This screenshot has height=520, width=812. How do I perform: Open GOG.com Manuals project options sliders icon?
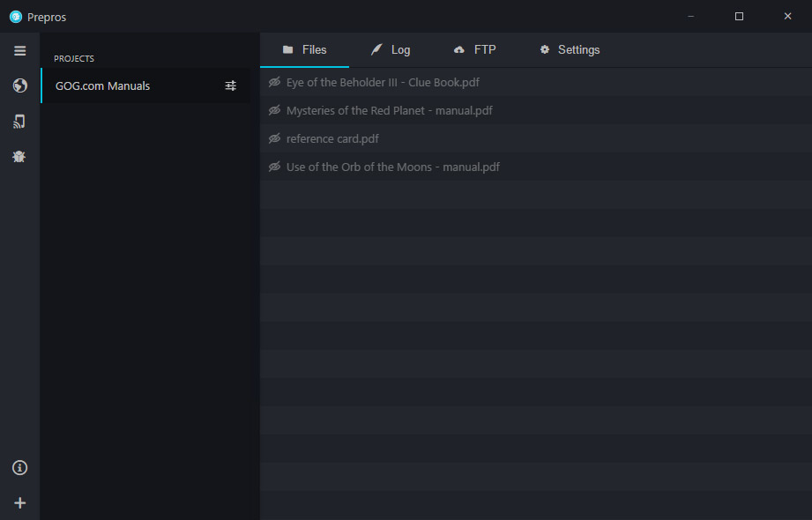(230, 86)
